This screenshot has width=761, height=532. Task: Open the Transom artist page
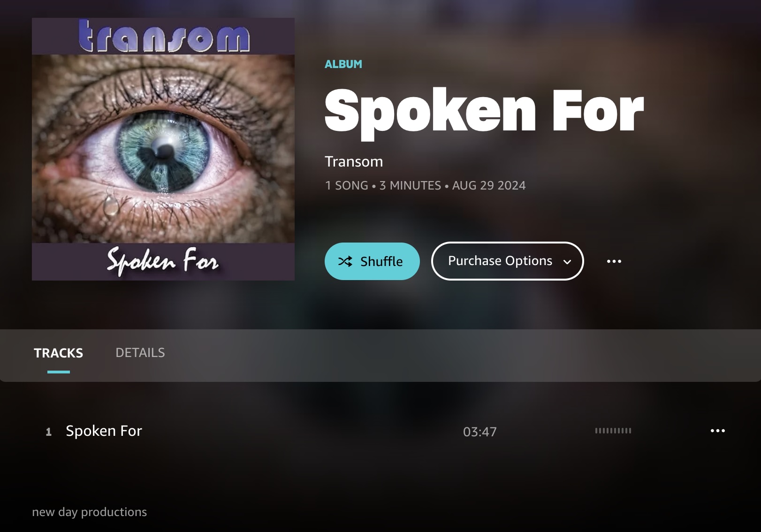354,161
